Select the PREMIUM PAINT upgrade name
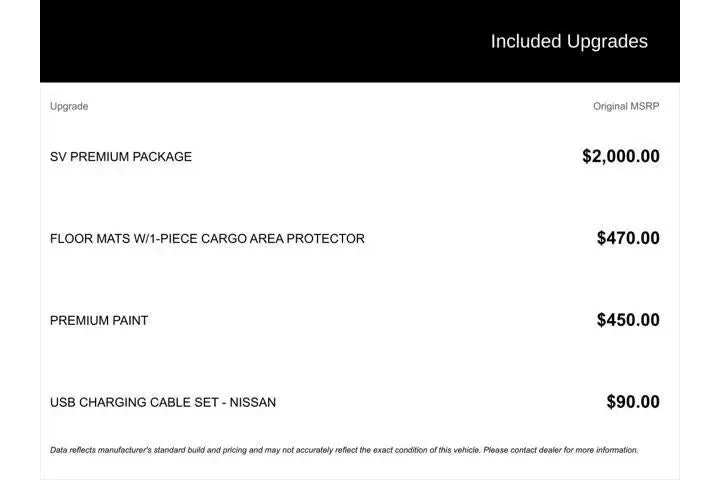Image resolution: width=720 pixels, height=480 pixels. tap(99, 321)
